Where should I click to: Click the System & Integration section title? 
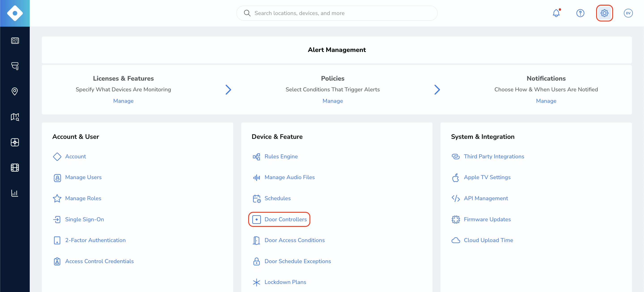tap(483, 137)
